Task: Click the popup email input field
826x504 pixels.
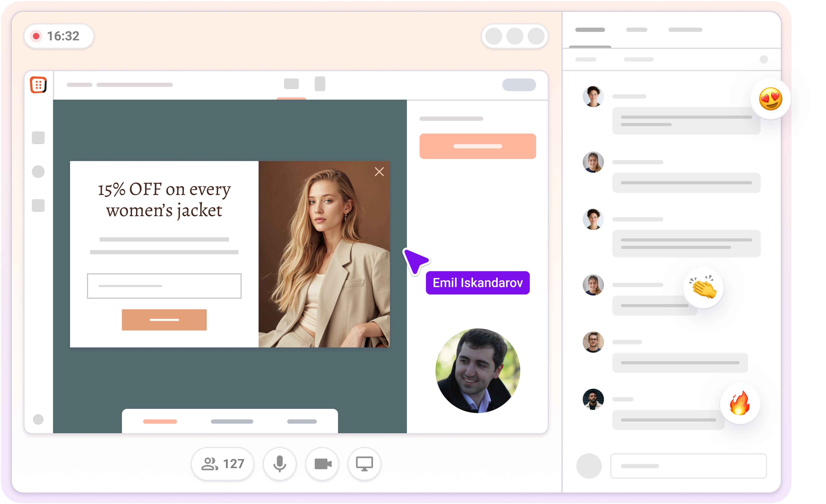Action: pyautogui.click(x=164, y=286)
